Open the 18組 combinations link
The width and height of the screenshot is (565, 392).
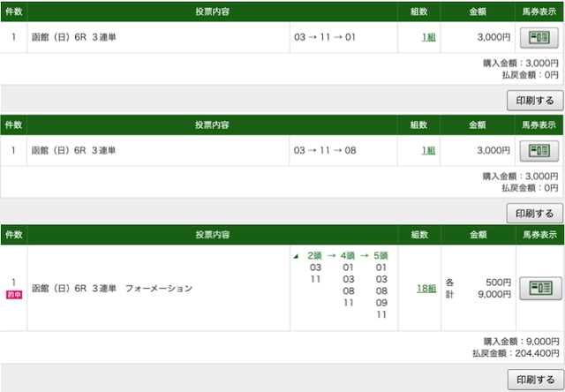coord(426,289)
